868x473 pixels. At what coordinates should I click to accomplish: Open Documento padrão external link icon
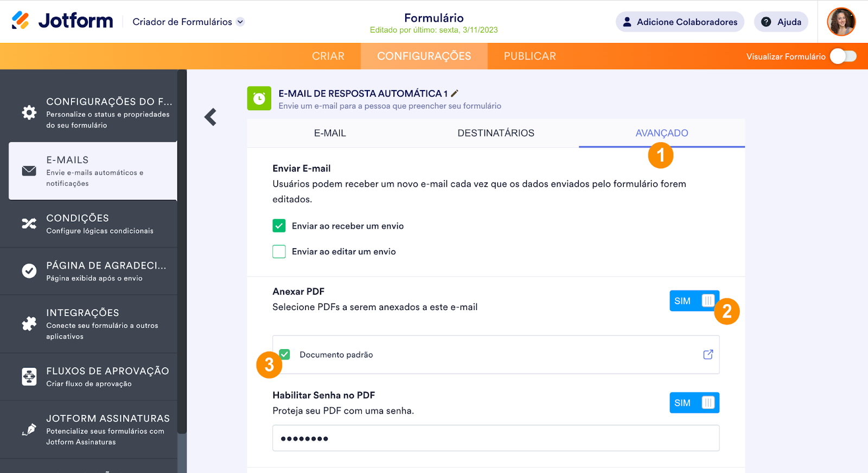pos(708,355)
